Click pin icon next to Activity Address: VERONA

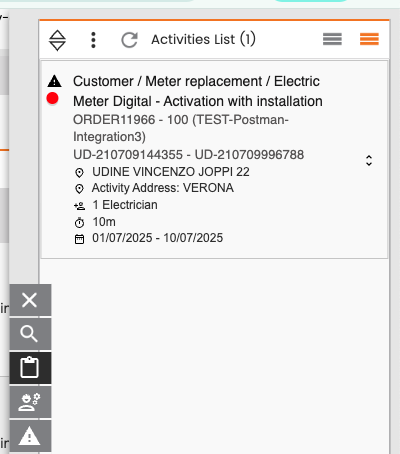[x=79, y=189]
